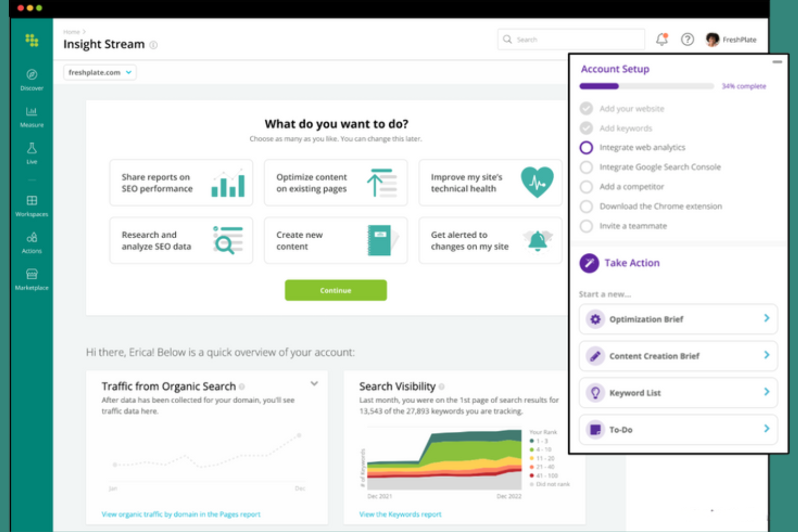Click the help question mark icon
The width and height of the screenshot is (798, 532).
pyautogui.click(x=687, y=39)
